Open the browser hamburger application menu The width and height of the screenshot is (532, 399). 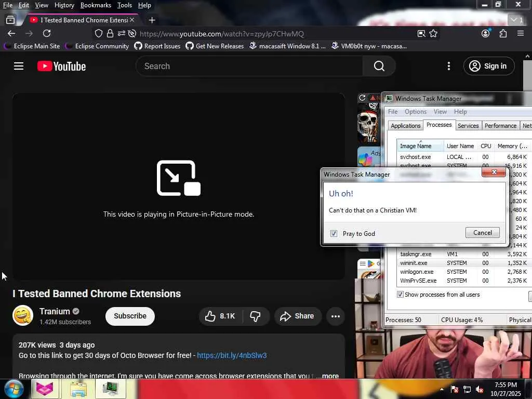[521, 34]
